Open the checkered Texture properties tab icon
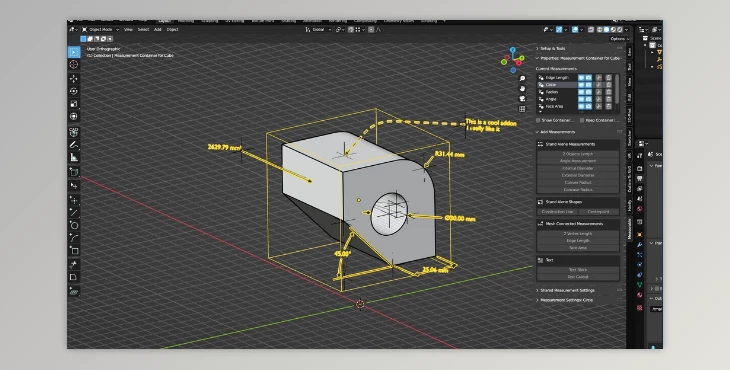Viewport: 730px width, 370px height. (x=640, y=308)
